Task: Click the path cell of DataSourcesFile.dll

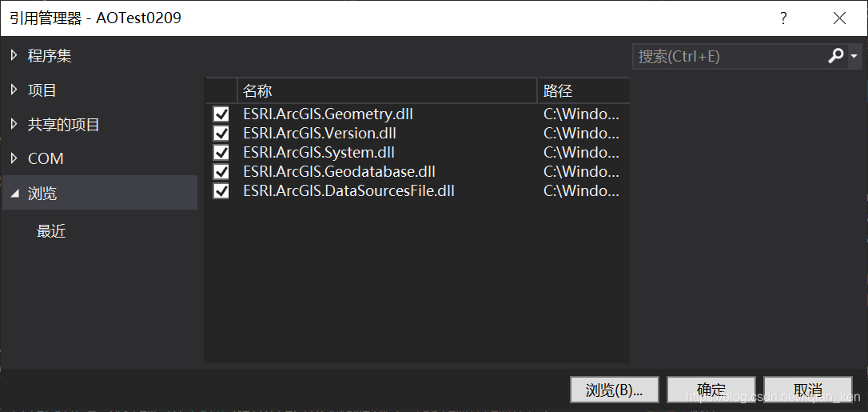Action: [581, 191]
